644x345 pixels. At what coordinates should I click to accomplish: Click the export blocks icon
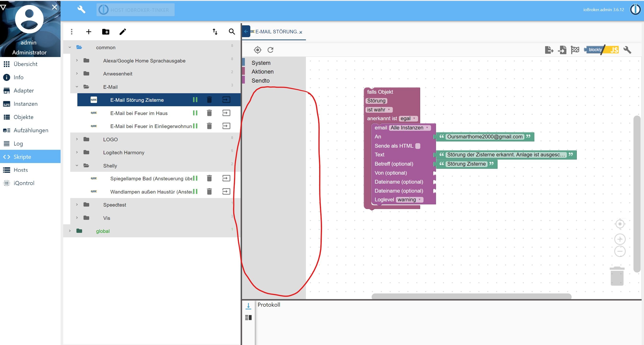pos(549,50)
